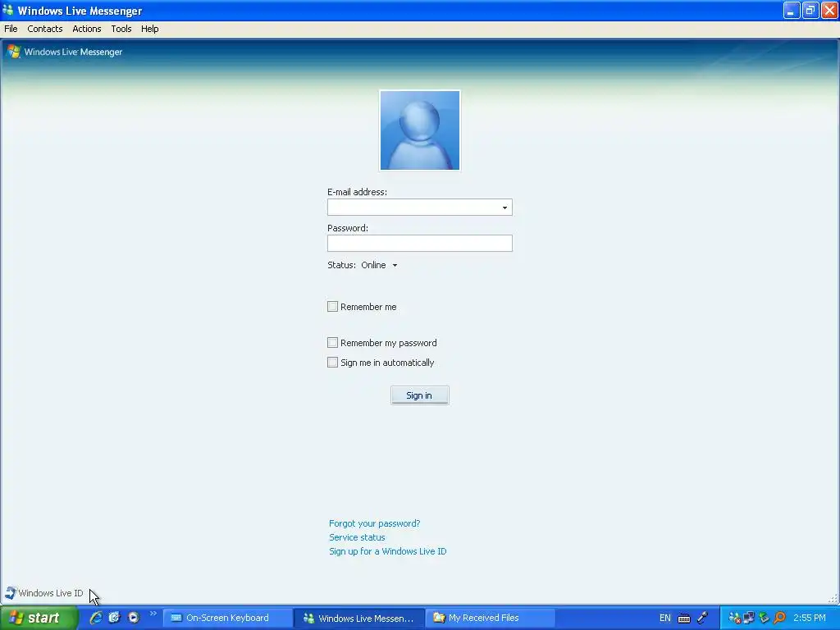
Task: Open the Tools menu
Action: coord(121,29)
